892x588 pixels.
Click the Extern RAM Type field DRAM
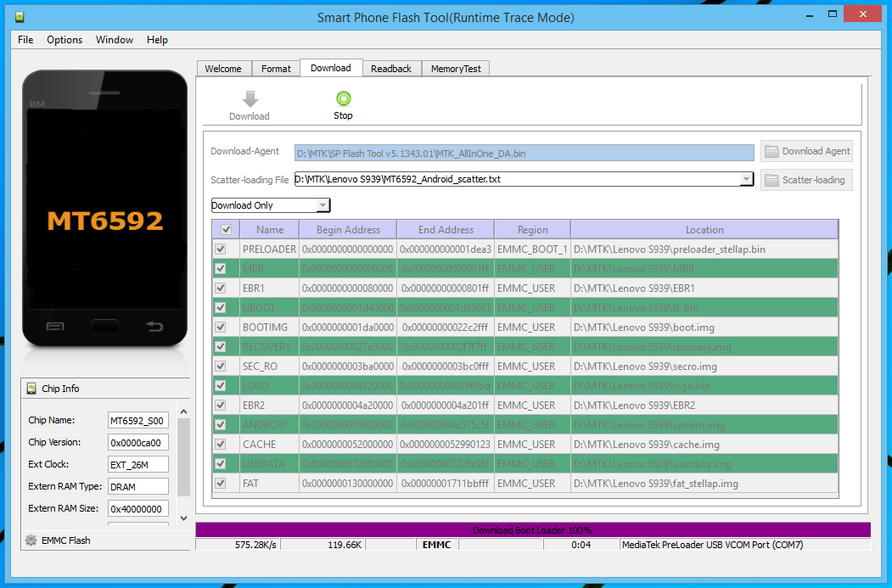pos(138,487)
